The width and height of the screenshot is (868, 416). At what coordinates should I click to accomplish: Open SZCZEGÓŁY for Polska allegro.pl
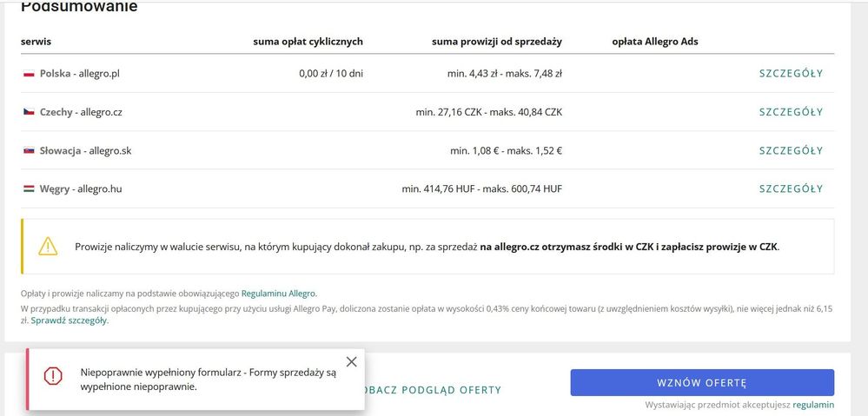[791, 74]
